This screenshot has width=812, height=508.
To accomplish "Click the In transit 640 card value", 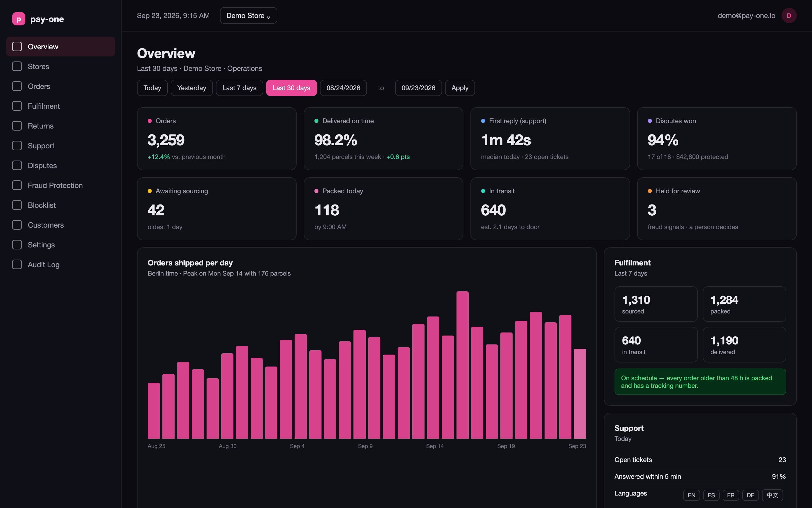I will click(493, 210).
